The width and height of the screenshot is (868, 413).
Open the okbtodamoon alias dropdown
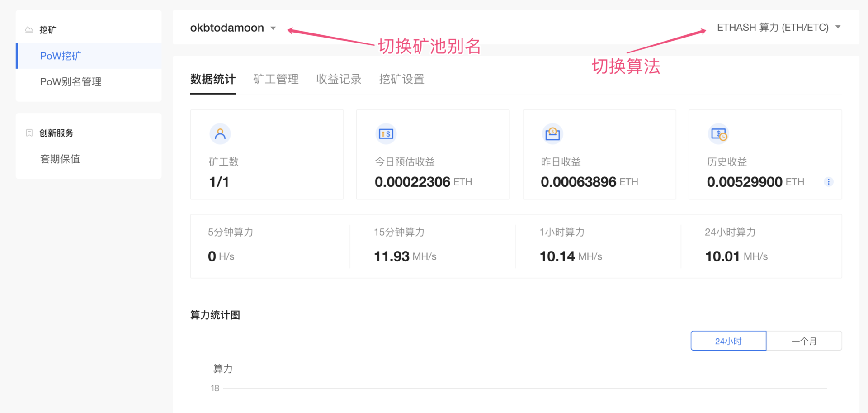pos(233,28)
